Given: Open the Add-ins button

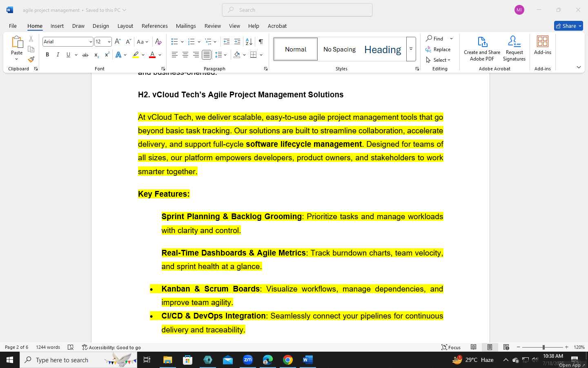Looking at the screenshot, I should pyautogui.click(x=543, y=45).
